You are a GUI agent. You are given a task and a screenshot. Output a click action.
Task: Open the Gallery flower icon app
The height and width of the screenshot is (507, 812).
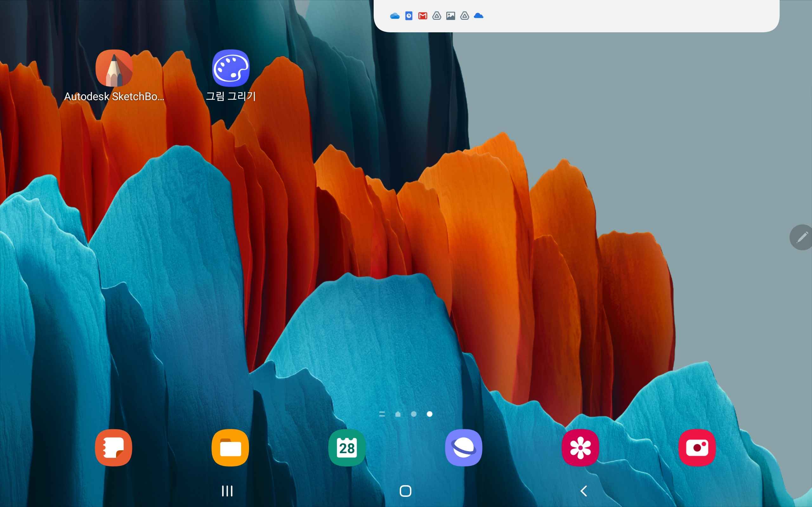[580, 447]
